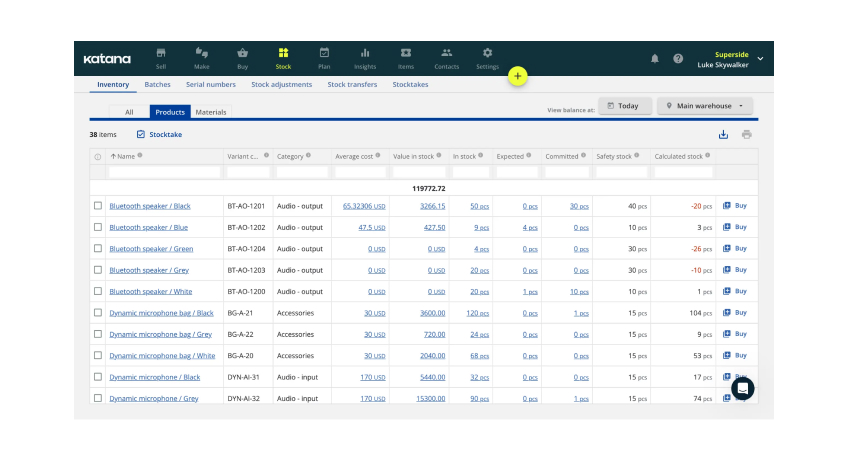Check the Bluetooth speaker / White row
The width and height of the screenshot is (847, 460).
[98, 291]
